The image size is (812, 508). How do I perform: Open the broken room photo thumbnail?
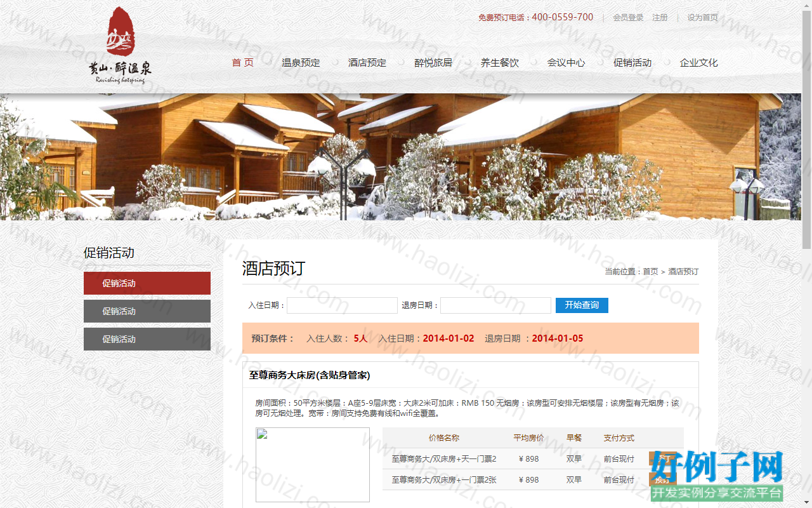pos(313,465)
